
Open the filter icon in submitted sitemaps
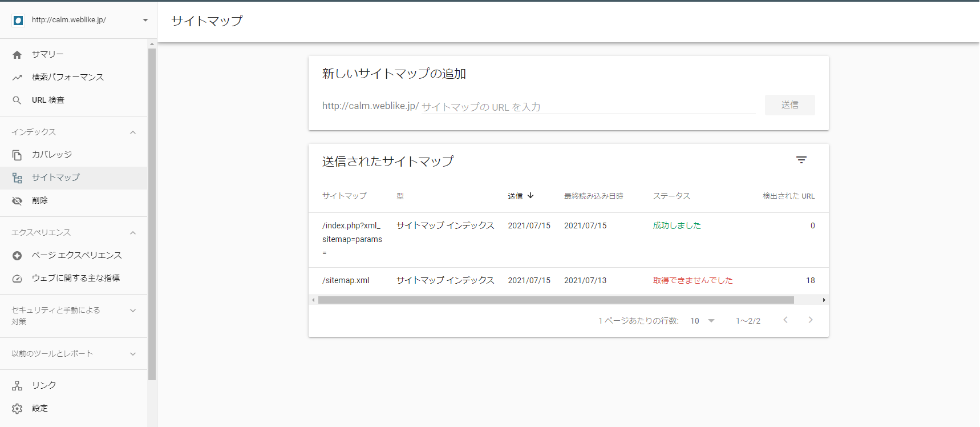801,160
